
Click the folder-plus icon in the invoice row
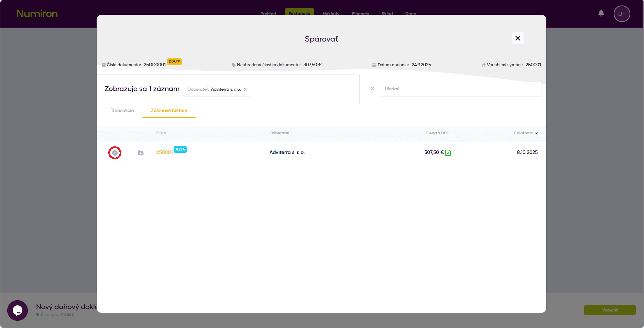[x=141, y=153]
